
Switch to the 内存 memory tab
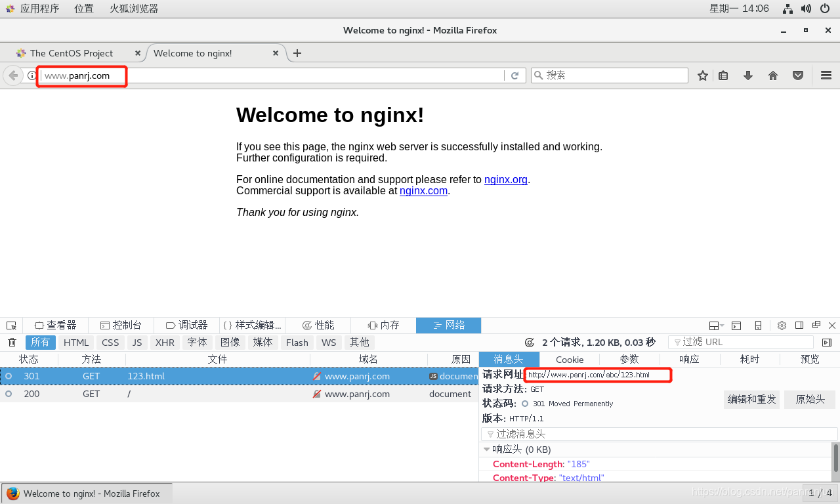tap(384, 325)
